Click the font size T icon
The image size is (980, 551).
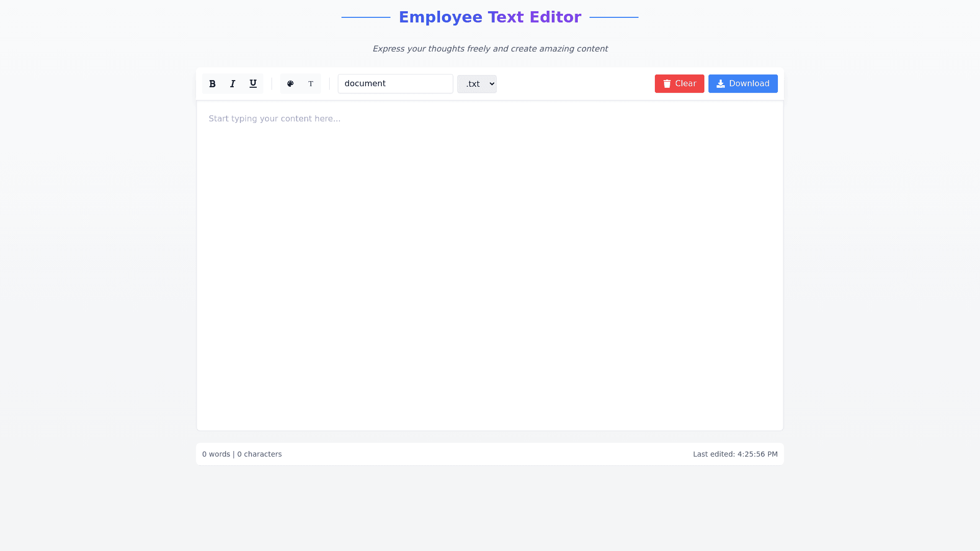click(x=311, y=84)
